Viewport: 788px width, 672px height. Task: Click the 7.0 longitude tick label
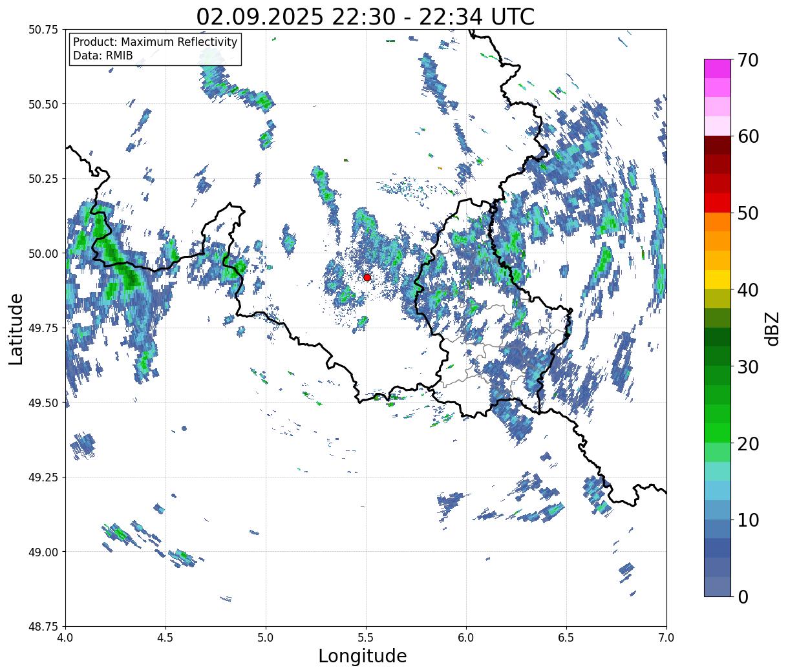666,638
